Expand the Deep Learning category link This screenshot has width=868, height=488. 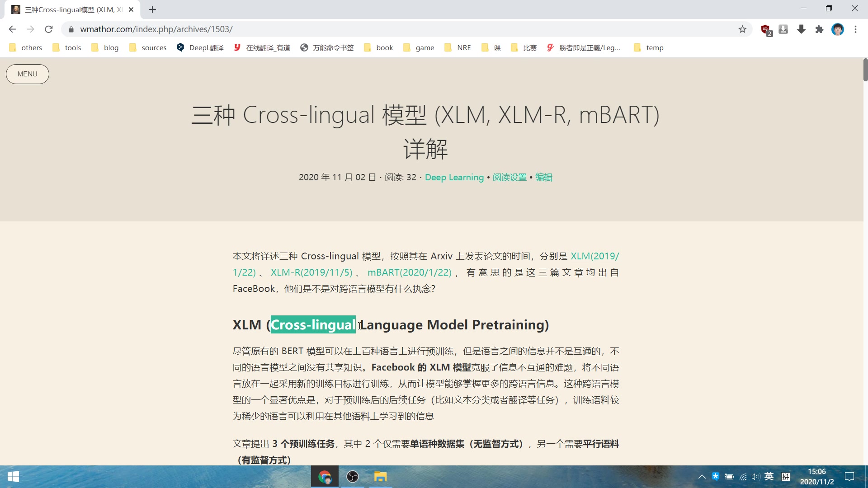click(454, 177)
